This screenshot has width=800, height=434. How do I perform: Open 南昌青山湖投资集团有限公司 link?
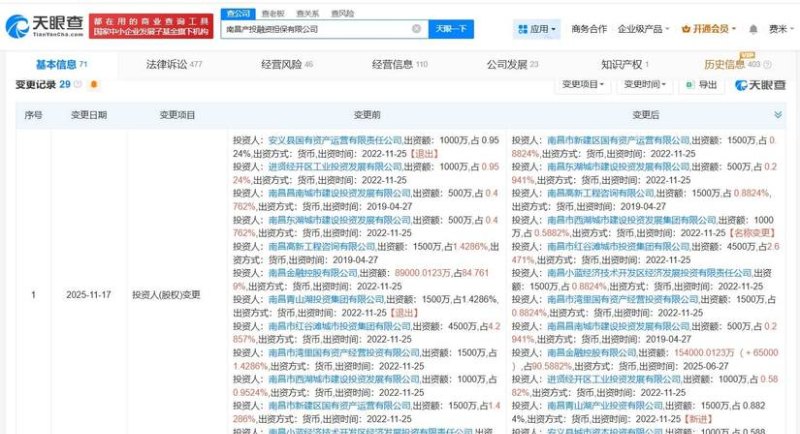327,299
